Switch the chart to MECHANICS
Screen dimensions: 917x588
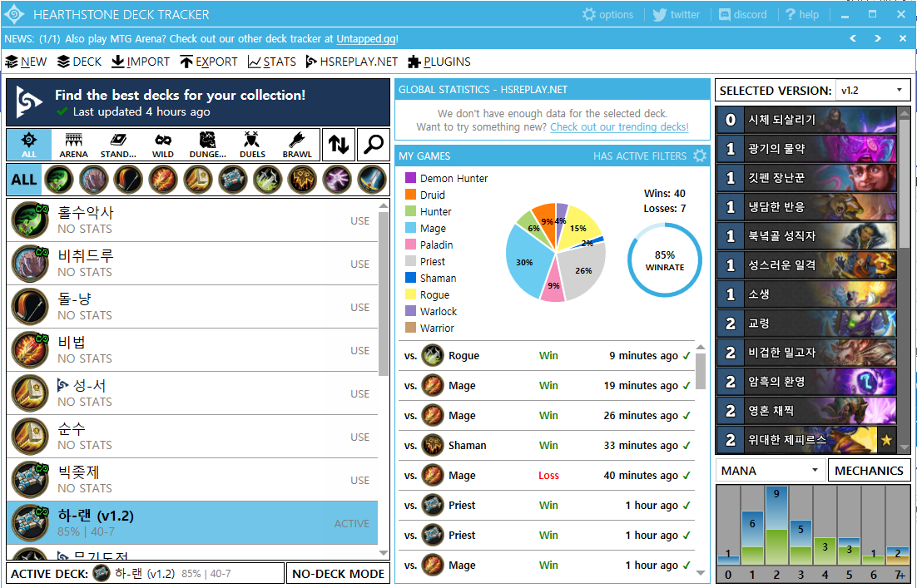869,471
